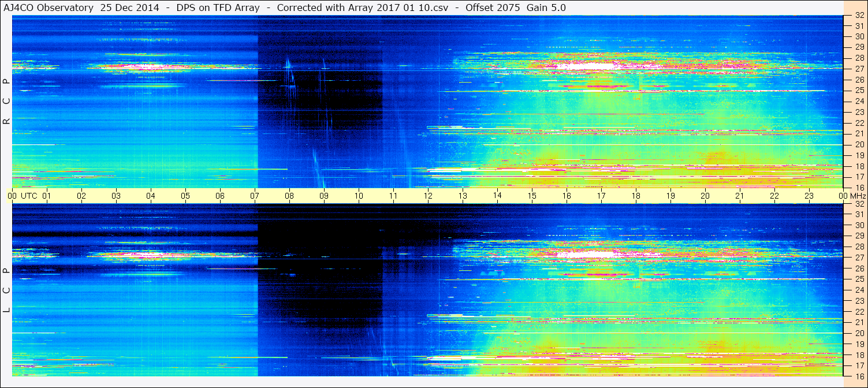Click the 27 MHz label in the RCP panel
This screenshot has height=388, width=868.
click(x=859, y=69)
